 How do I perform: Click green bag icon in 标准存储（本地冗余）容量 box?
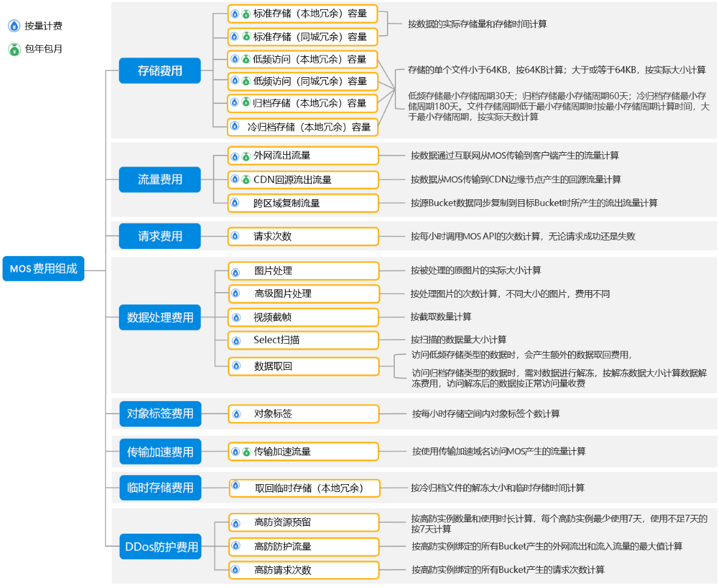[246, 14]
